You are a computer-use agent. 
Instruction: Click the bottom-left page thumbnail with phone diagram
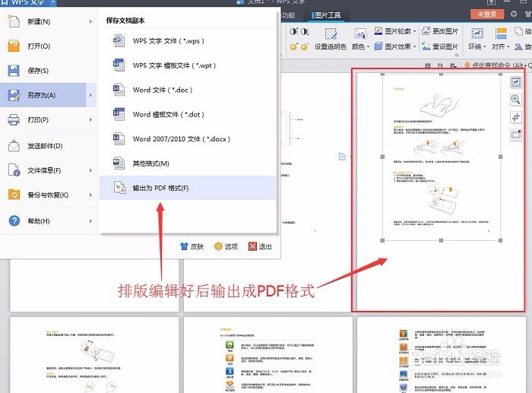point(94,355)
